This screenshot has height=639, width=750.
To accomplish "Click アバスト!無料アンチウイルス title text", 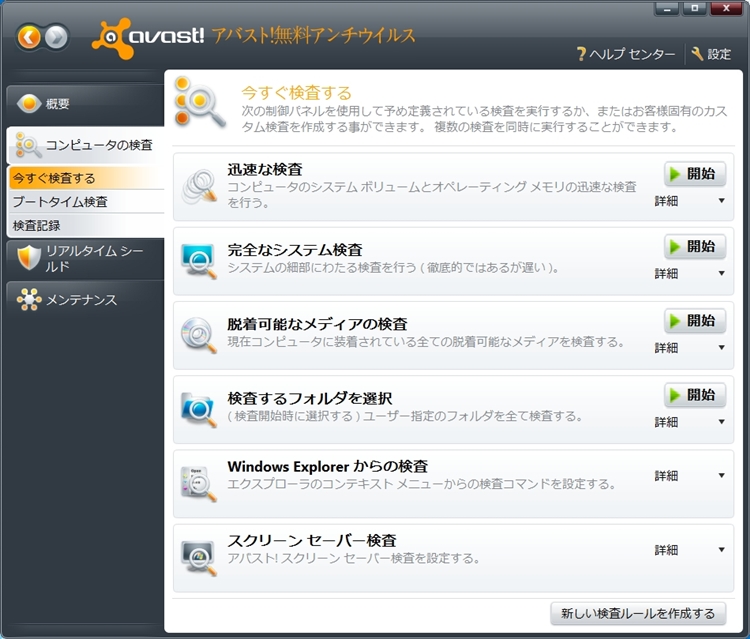I will pos(313,36).
